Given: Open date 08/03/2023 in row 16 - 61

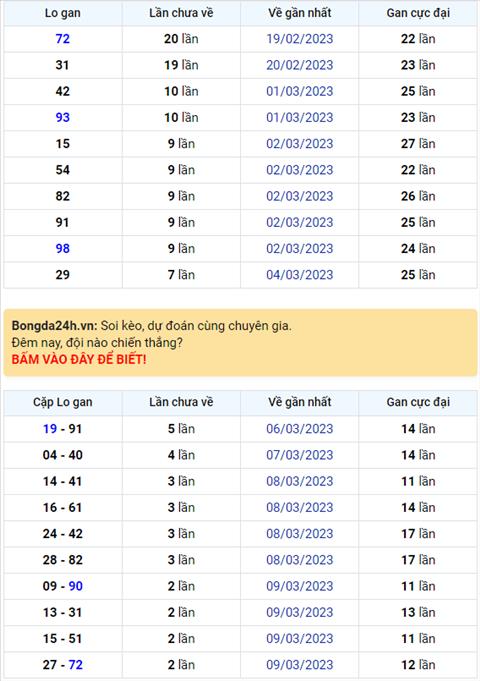Looking at the screenshot, I should point(300,508).
